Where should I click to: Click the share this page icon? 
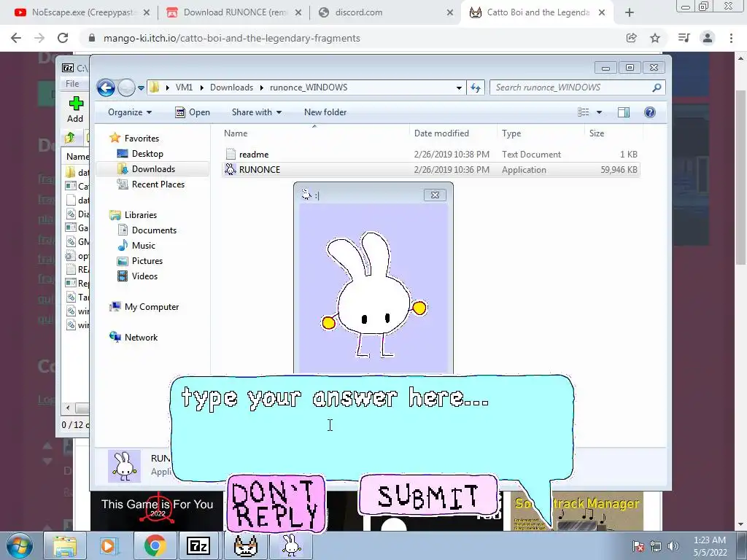click(631, 38)
